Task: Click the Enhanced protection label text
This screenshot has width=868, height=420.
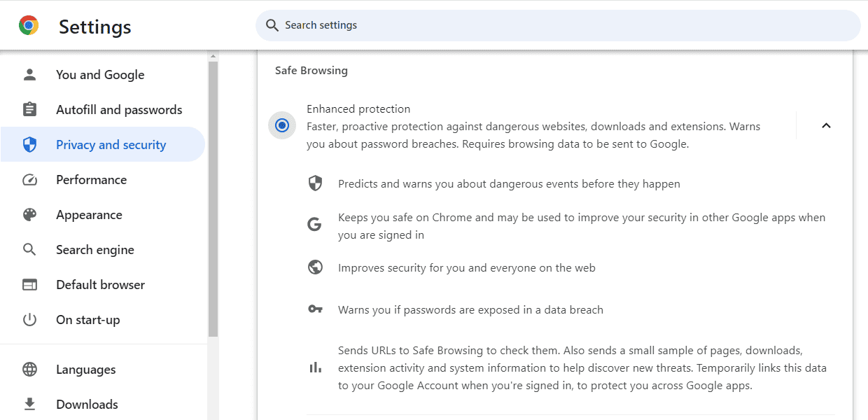Action: click(358, 108)
